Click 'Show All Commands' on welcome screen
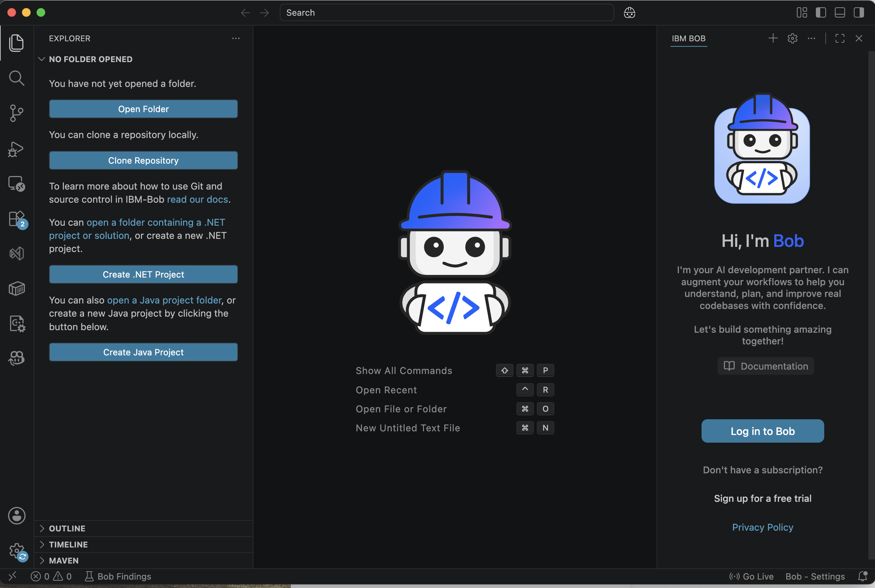This screenshot has height=588, width=875. pyautogui.click(x=404, y=370)
